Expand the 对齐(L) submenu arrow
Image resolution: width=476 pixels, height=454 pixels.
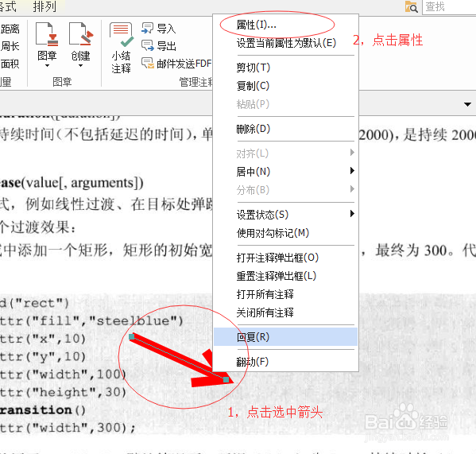pyautogui.click(x=352, y=152)
